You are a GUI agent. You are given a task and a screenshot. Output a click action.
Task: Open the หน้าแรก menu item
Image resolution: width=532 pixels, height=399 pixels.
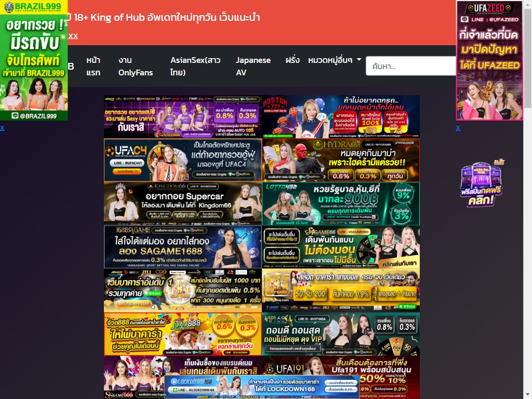pos(93,66)
